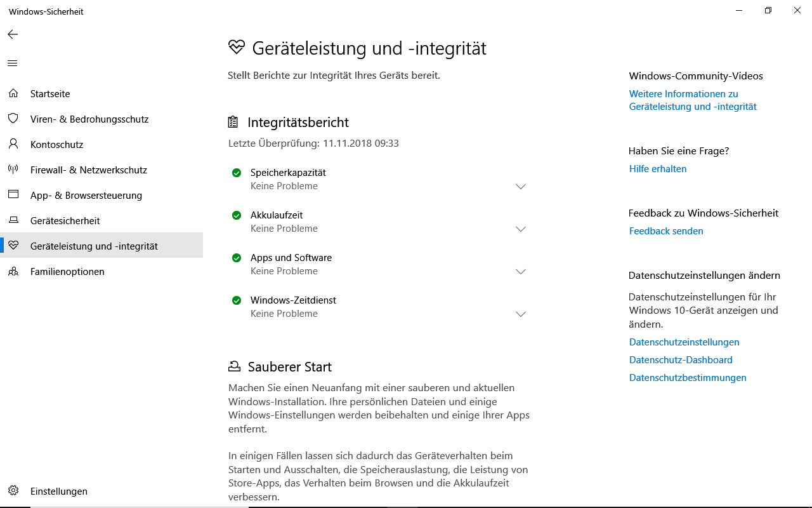
Task: Minimize the Windows-Sicherheit window
Action: pos(739,11)
